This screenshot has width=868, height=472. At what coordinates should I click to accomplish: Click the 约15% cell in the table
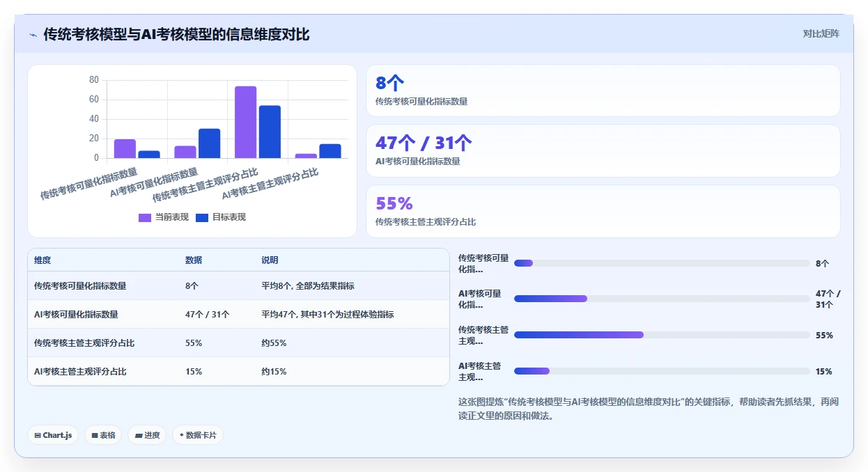click(274, 372)
